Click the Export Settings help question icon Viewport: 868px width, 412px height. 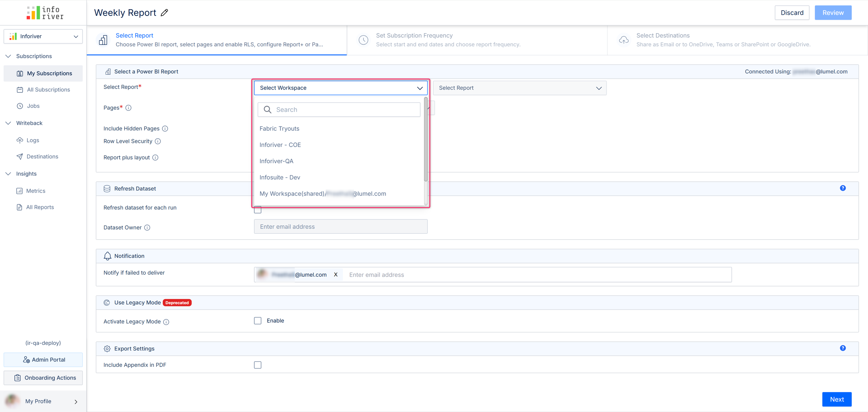(843, 348)
